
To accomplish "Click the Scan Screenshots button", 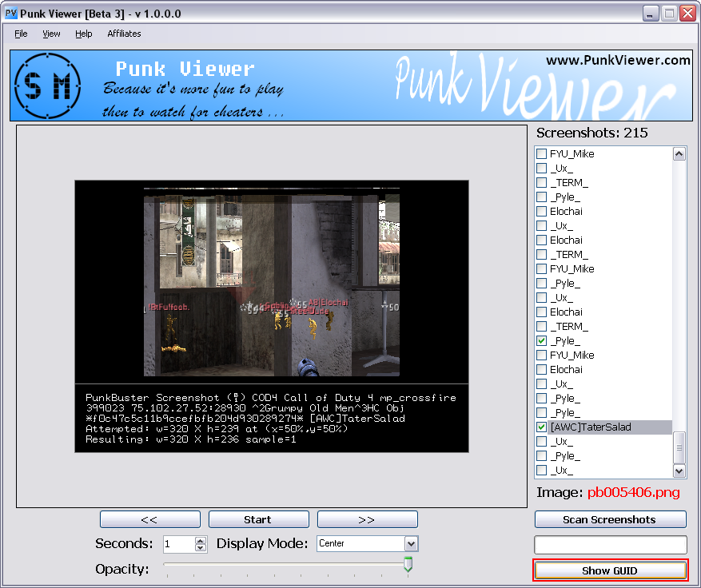I will coord(610,519).
